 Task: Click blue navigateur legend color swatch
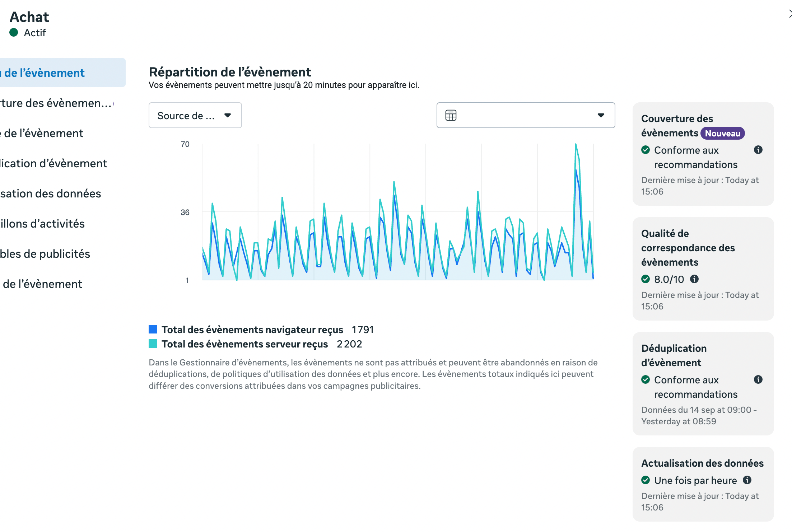coord(153,329)
